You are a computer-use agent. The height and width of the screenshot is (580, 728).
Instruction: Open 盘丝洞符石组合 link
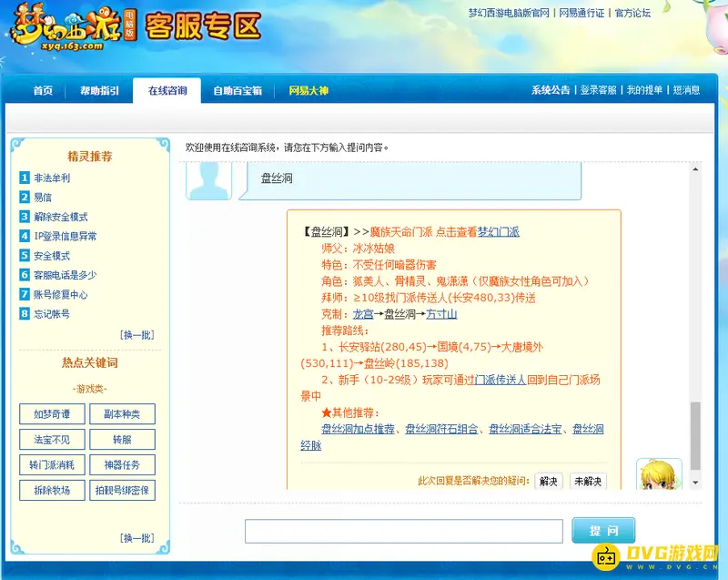click(441, 429)
